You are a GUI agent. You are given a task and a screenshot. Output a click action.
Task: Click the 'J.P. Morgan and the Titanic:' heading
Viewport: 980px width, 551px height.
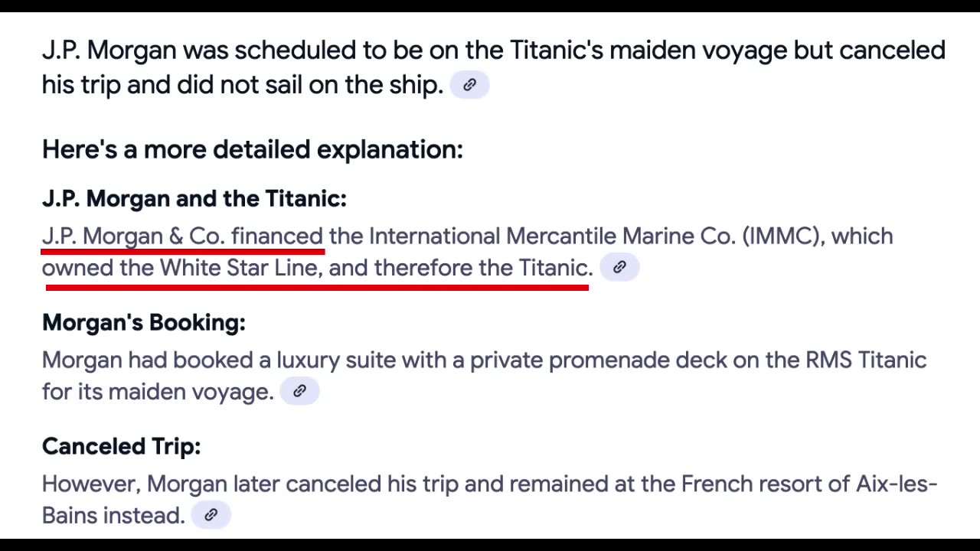click(x=194, y=199)
